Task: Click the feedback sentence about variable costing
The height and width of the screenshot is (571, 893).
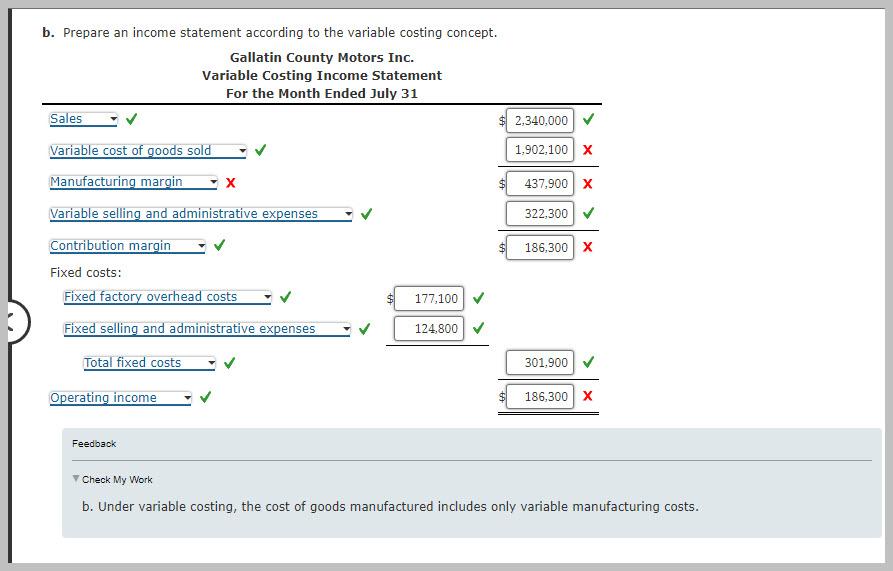Action: point(390,507)
